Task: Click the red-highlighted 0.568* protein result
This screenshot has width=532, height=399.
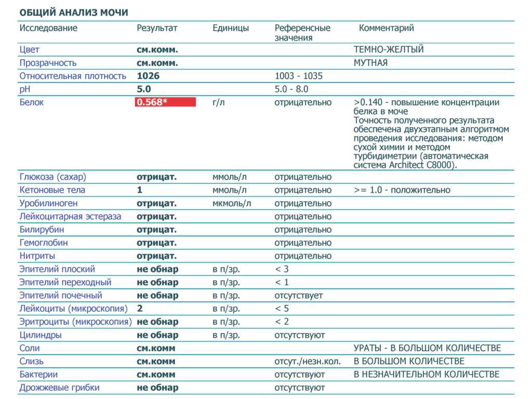Action: 165,102
